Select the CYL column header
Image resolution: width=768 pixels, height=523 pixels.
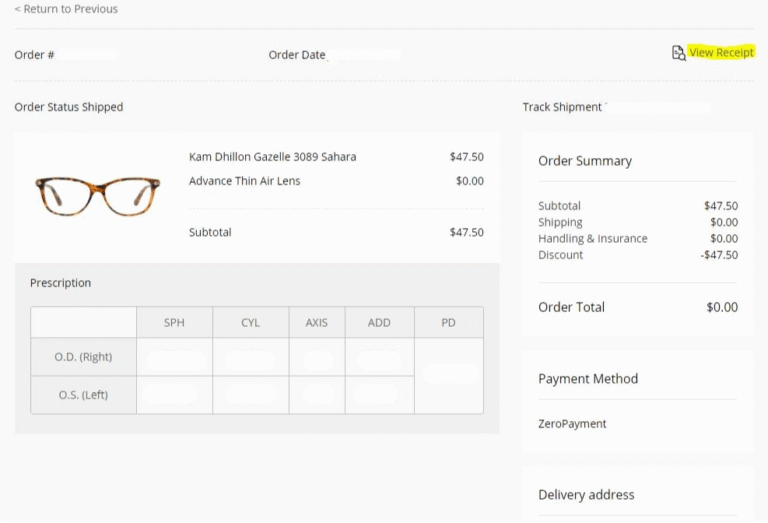251,323
